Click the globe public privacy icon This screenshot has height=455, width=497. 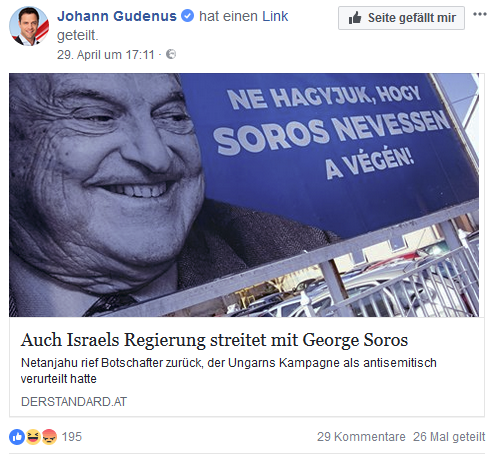[x=171, y=54]
